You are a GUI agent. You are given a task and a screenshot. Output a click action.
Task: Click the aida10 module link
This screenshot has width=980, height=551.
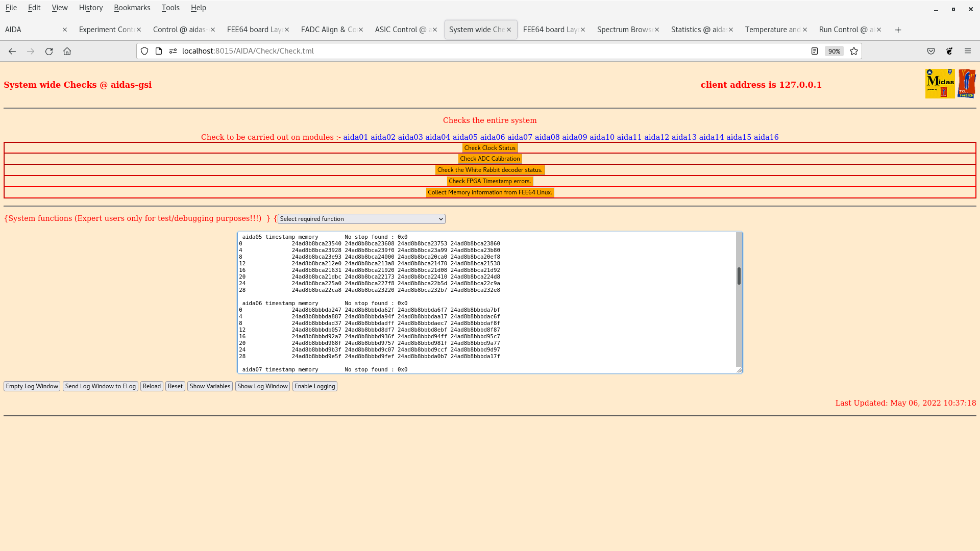coord(602,137)
